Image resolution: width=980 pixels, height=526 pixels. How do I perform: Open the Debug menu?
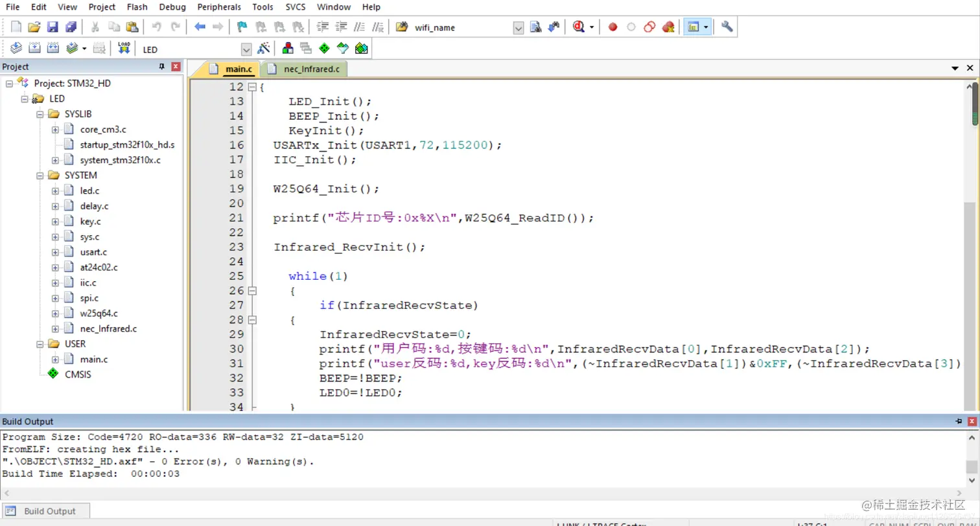[172, 7]
